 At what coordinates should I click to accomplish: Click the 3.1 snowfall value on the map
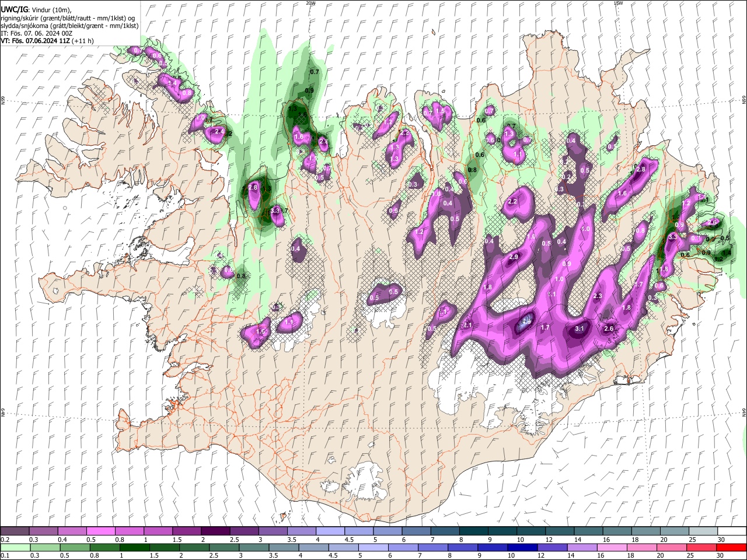pos(580,329)
